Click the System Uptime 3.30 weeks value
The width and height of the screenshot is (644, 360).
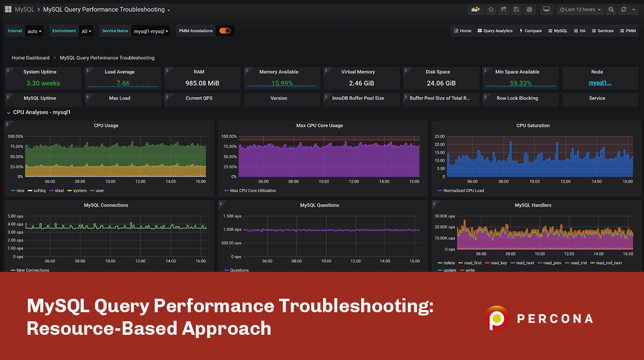(x=43, y=83)
